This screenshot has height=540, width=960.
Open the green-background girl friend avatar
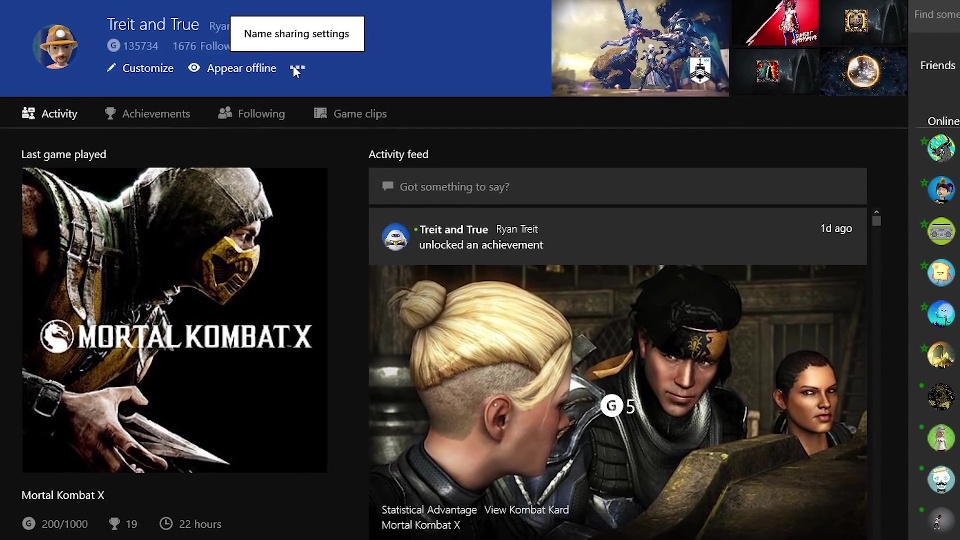click(x=940, y=438)
